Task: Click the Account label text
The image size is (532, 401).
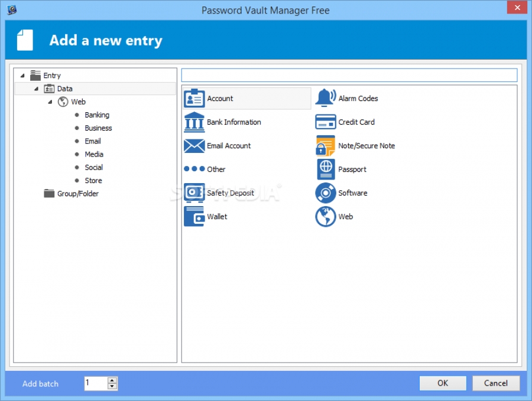Action: [220, 98]
